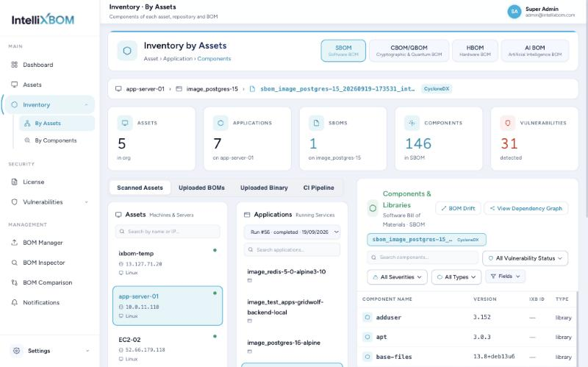Viewport: 588px width, 367px height.
Task: Click the IntelliXBOM logo
Action: coord(43,20)
